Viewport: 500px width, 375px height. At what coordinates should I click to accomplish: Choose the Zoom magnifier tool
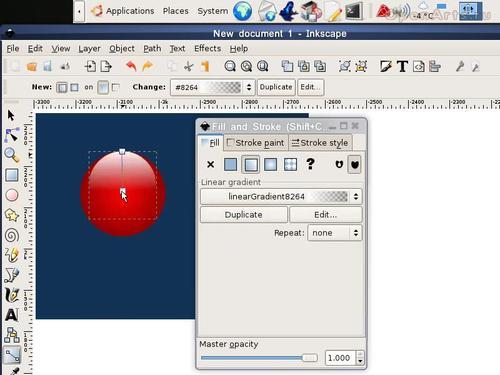pos(12,155)
